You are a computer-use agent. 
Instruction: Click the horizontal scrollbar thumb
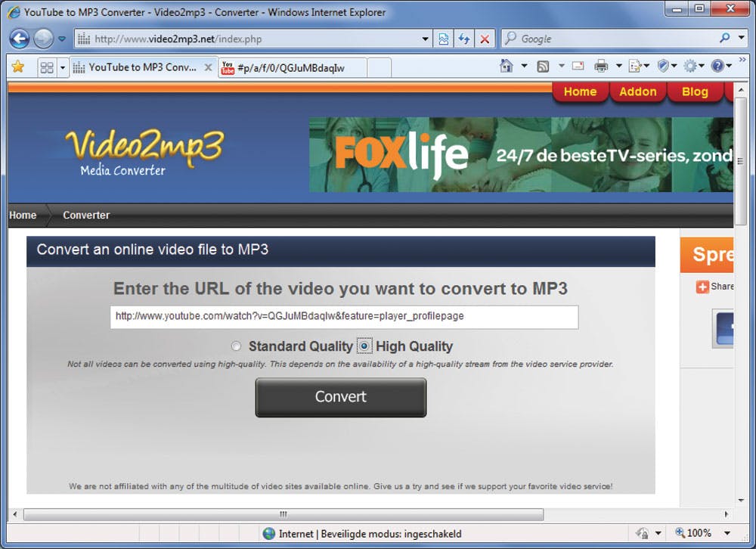point(283,514)
